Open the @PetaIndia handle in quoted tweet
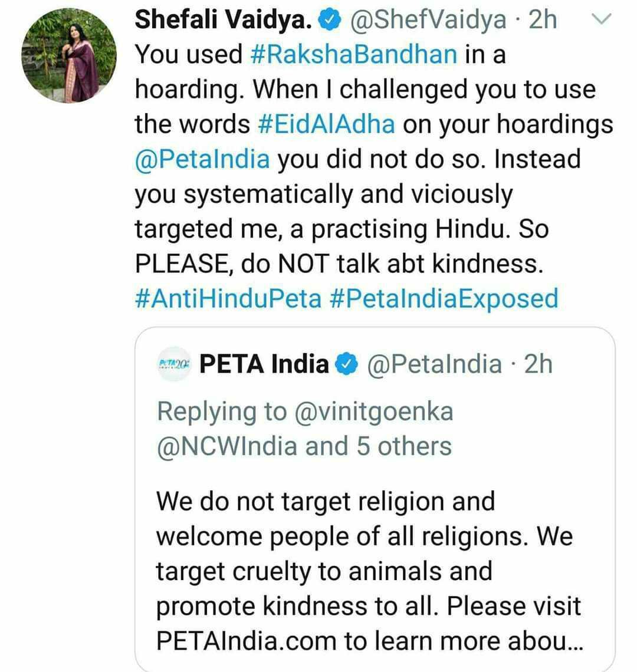 (434, 364)
